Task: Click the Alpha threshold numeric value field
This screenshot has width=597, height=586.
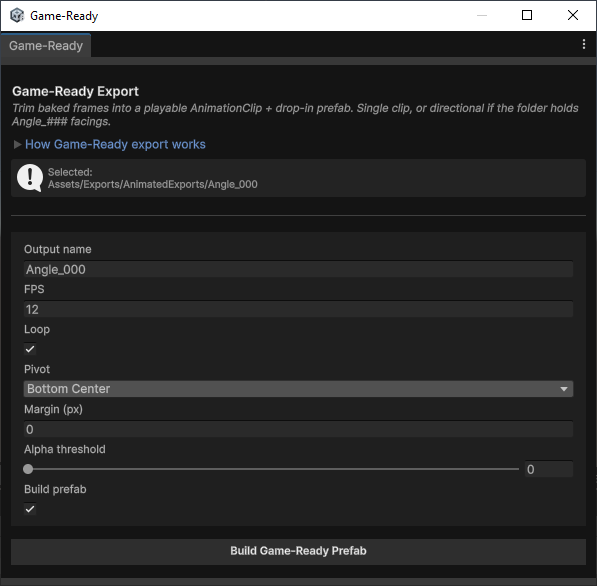Action: 549,469
